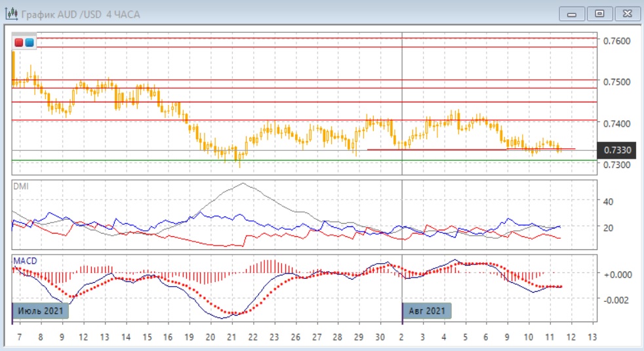This screenshot has width=644, height=351.
Task: Minimize the AUD/USD chart window
Action: click(573, 14)
